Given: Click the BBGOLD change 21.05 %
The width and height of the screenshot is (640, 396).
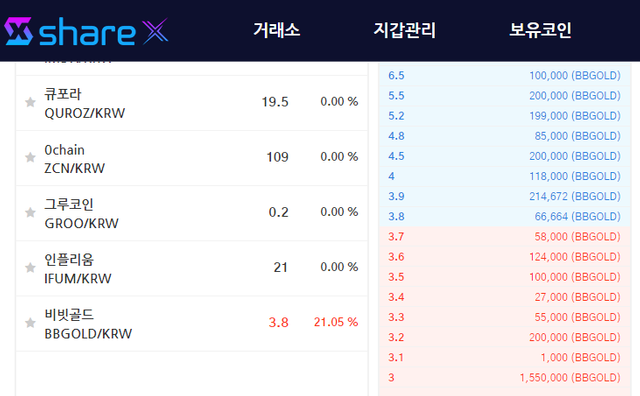Looking at the screenshot, I should (336, 322).
